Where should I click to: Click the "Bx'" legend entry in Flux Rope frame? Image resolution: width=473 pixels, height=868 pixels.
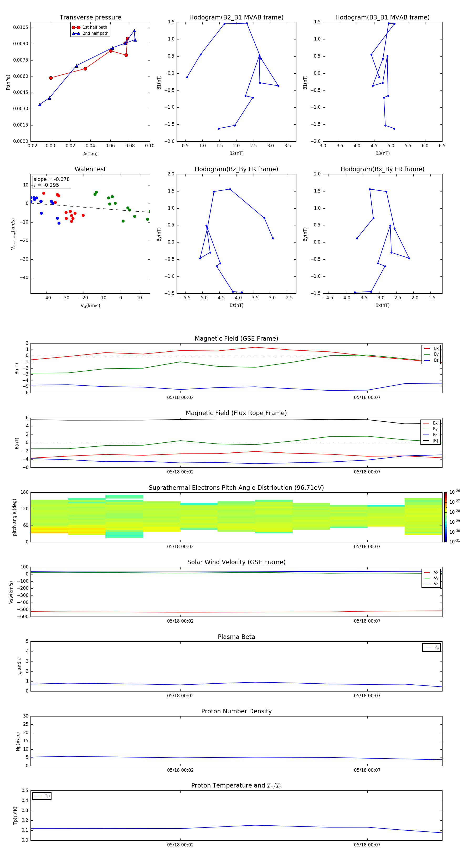tap(431, 423)
